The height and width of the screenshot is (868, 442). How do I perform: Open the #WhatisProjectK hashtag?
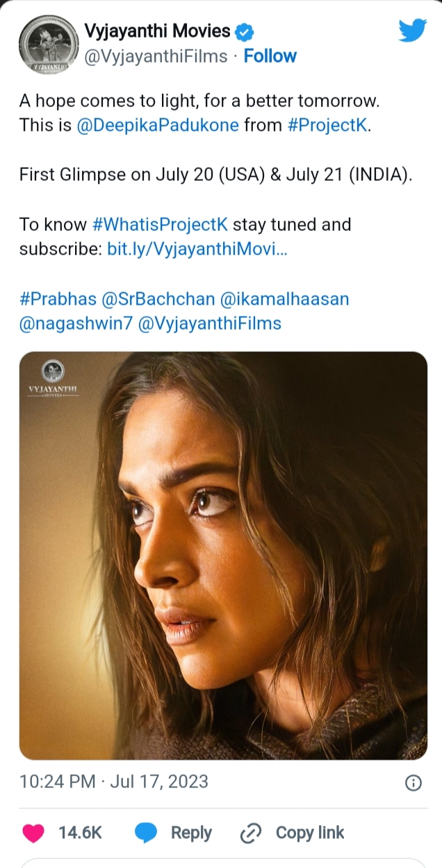(160, 225)
